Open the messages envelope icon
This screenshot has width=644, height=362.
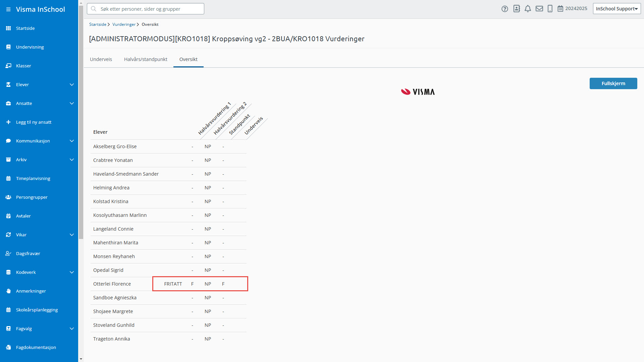click(539, 9)
